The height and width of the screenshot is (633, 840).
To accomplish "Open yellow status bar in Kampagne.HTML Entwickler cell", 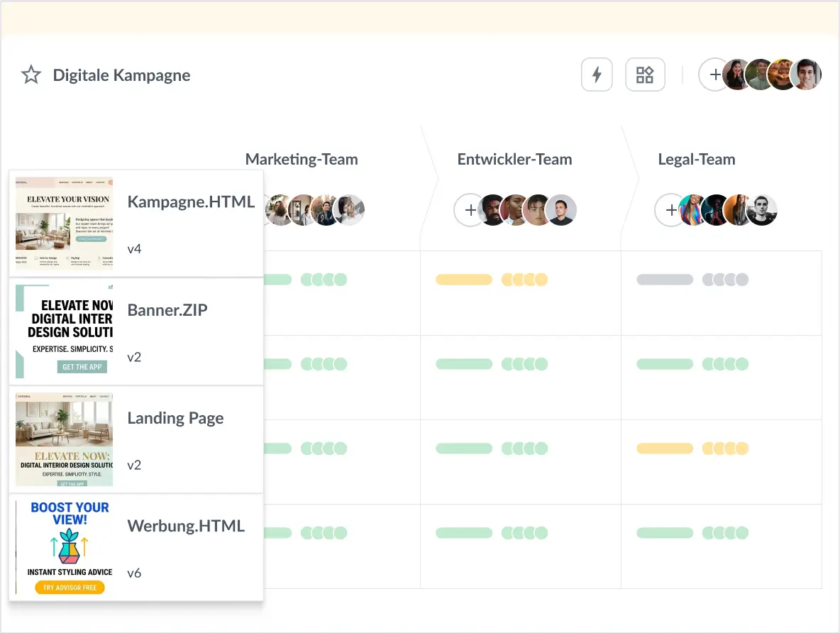I will [x=464, y=280].
